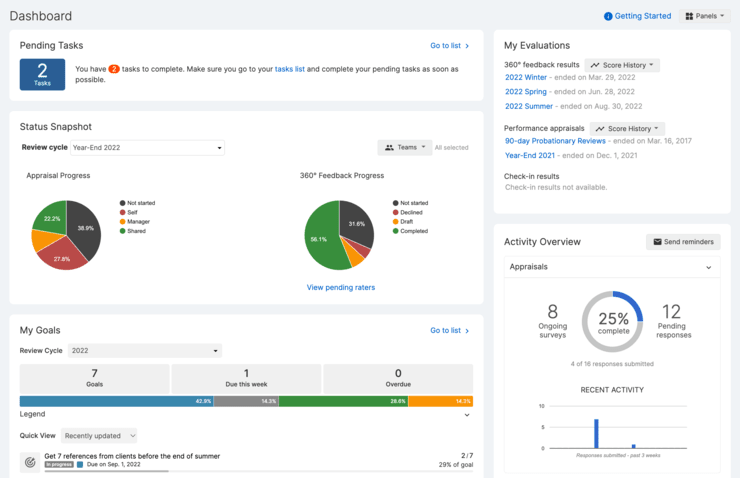The height and width of the screenshot is (478, 740).
Task: Click the 25% complete progress ring
Action: (x=612, y=321)
